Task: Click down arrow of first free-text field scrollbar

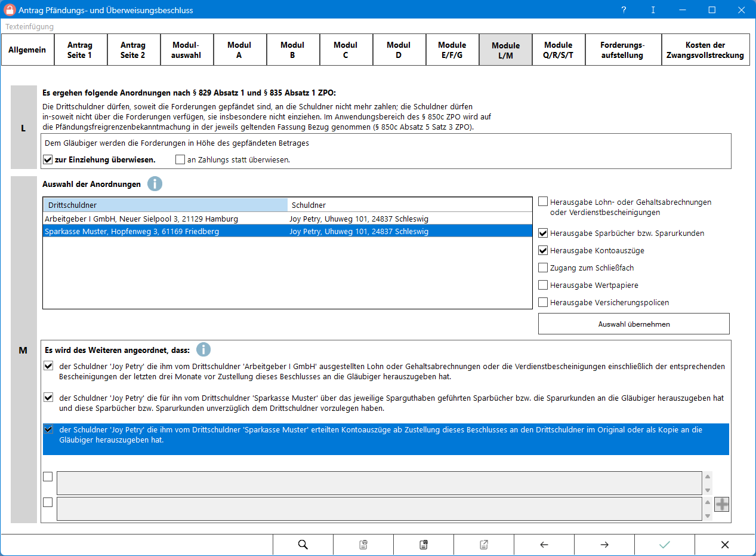Action: click(708, 490)
